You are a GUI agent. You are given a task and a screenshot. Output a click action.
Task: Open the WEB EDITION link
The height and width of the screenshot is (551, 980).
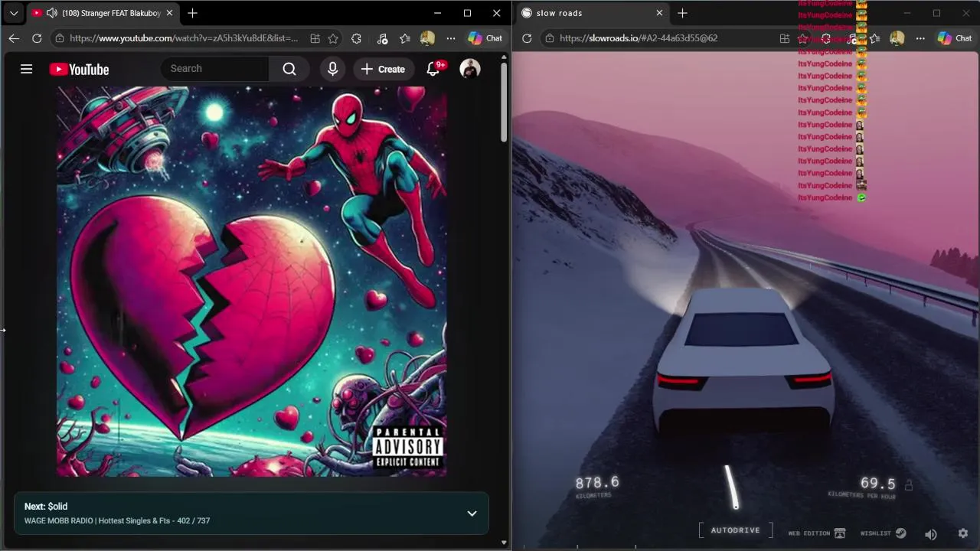(817, 533)
